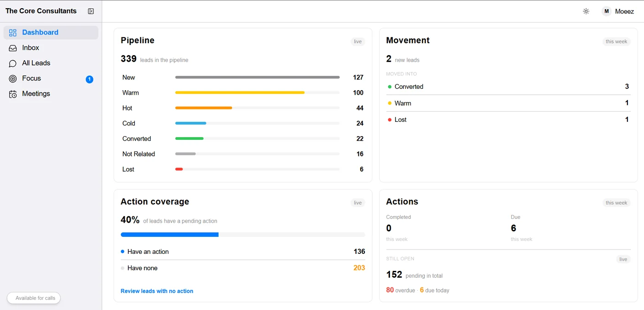Click the Dashboard grid icon
Image resolution: width=644 pixels, height=310 pixels.
[13, 33]
